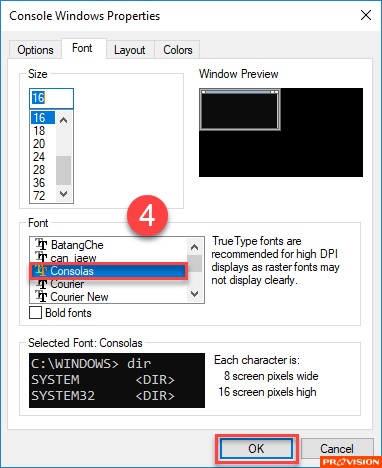Enable the Bold fonts checkbox
Image resolution: width=382 pixels, height=468 pixels.
(36, 313)
